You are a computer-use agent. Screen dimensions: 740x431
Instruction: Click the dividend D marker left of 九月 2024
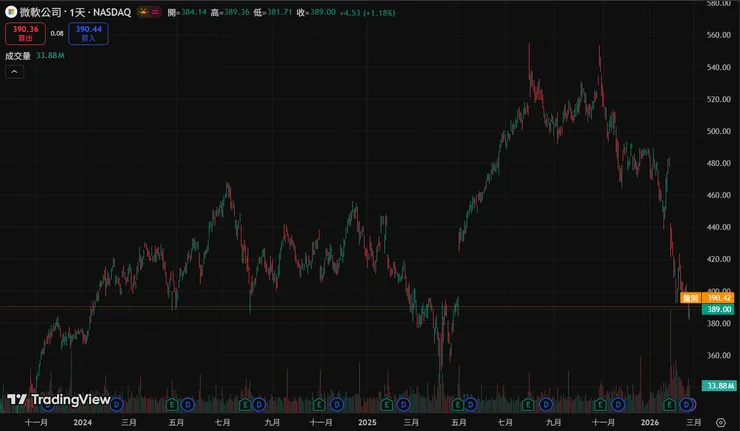click(259, 405)
